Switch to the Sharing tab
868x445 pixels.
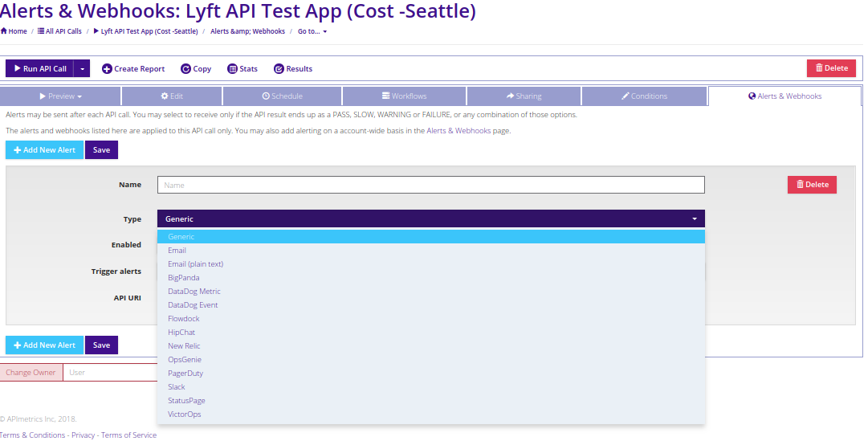coord(524,96)
